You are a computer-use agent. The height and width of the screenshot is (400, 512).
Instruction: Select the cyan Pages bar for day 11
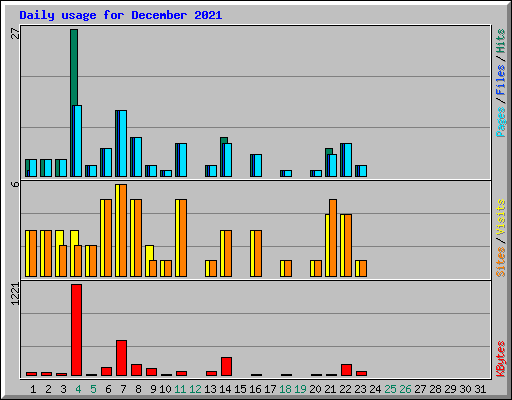click(x=183, y=160)
